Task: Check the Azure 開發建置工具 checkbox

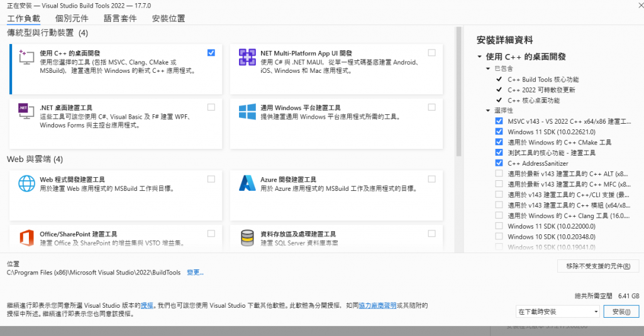Action: click(x=431, y=179)
